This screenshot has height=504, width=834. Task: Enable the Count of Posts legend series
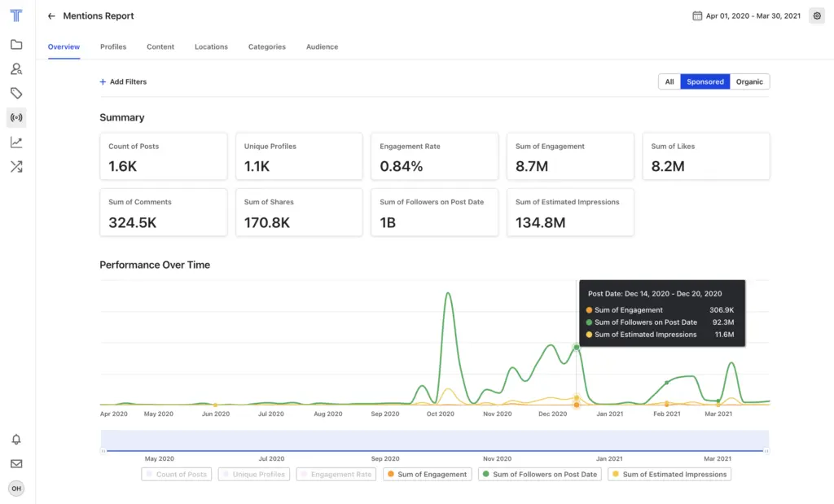(x=176, y=474)
